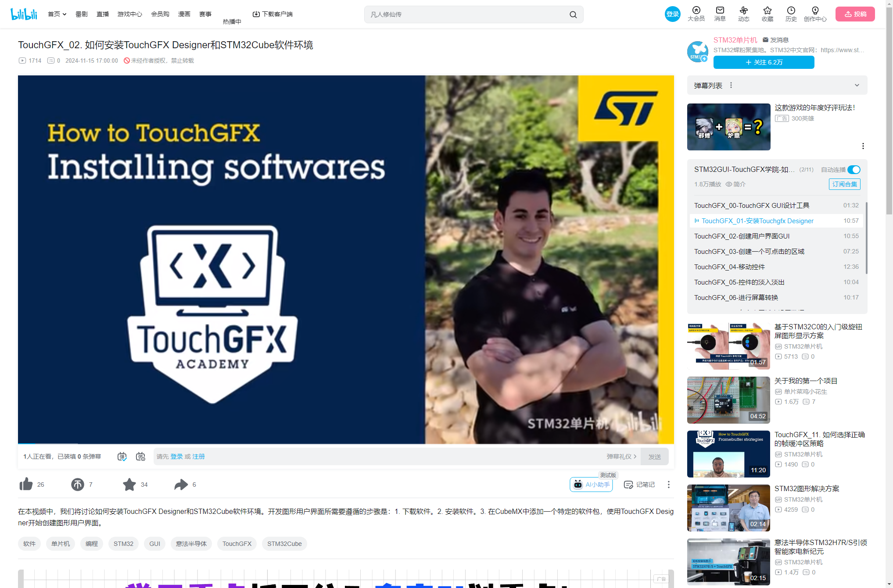Open 会员购 in top navigation
893x588 pixels.
pyautogui.click(x=160, y=14)
